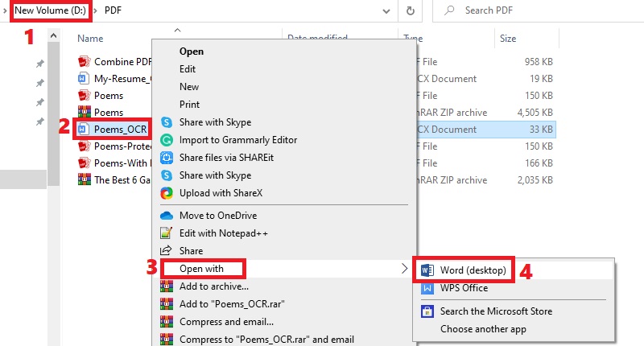
Task: Click the second Skype icon above ShareX
Action: tap(167, 175)
